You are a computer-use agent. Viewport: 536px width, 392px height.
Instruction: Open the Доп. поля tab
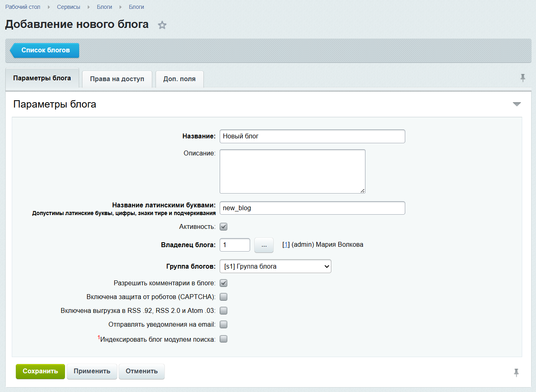179,79
